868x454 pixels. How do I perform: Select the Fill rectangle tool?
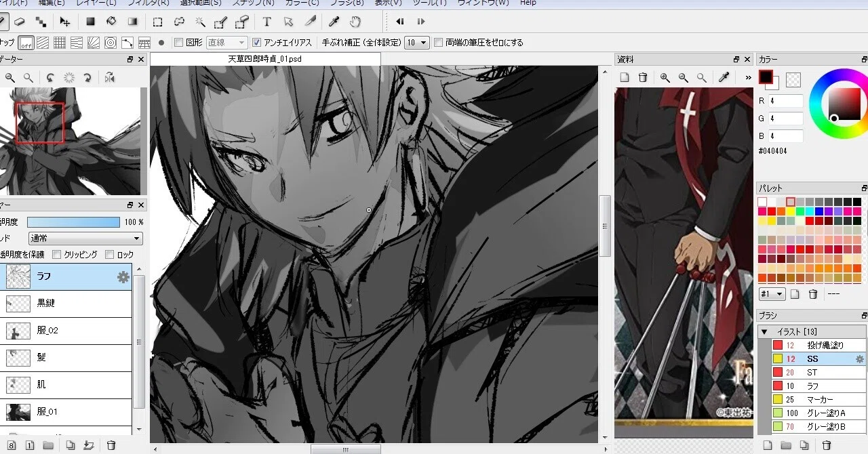tap(90, 22)
